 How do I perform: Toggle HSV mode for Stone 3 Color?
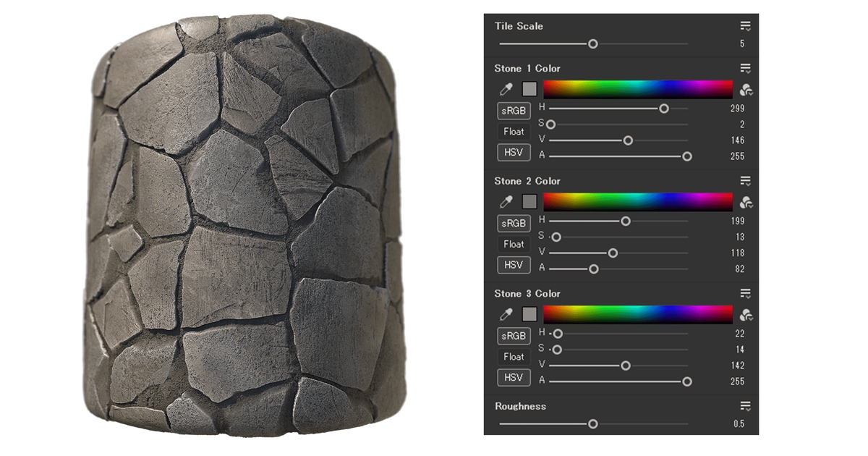tap(514, 378)
